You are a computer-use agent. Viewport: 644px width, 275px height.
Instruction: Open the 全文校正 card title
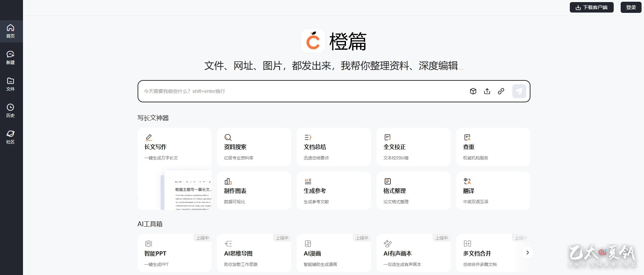[395, 147]
